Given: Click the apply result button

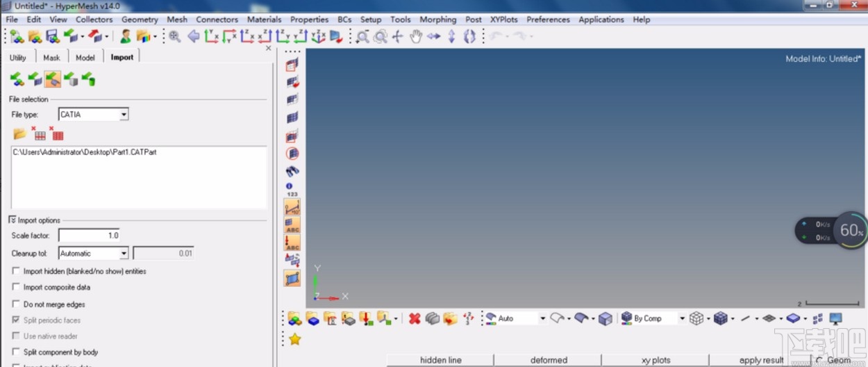Looking at the screenshot, I should pos(761,360).
